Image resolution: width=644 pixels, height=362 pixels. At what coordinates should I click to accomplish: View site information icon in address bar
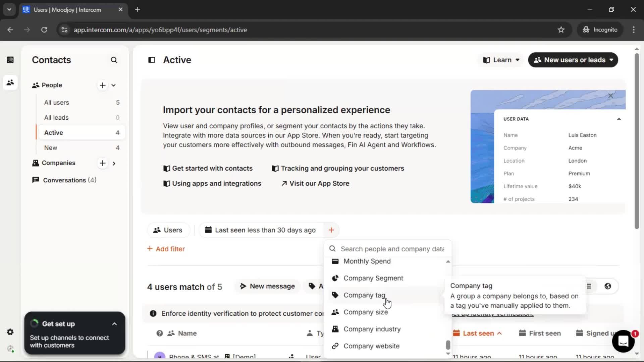tap(64, 30)
